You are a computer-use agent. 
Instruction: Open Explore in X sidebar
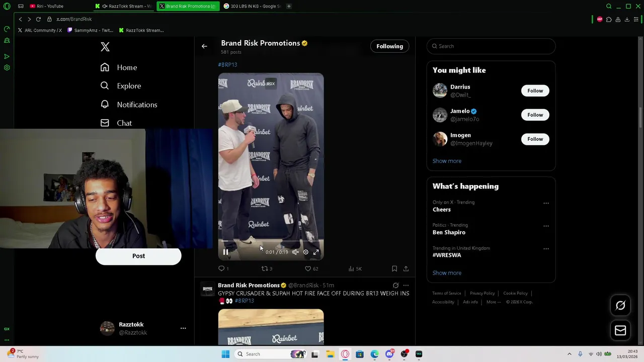coord(121,86)
